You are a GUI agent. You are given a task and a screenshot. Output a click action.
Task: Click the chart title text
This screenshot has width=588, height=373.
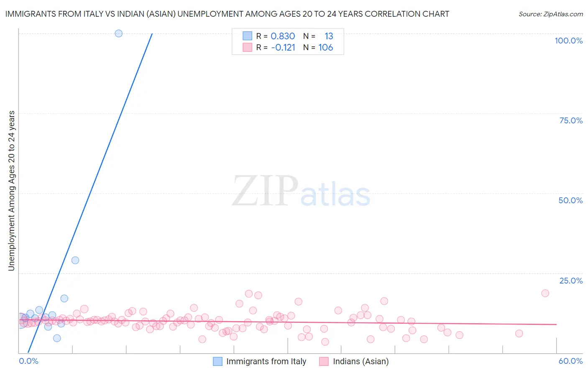227,14
